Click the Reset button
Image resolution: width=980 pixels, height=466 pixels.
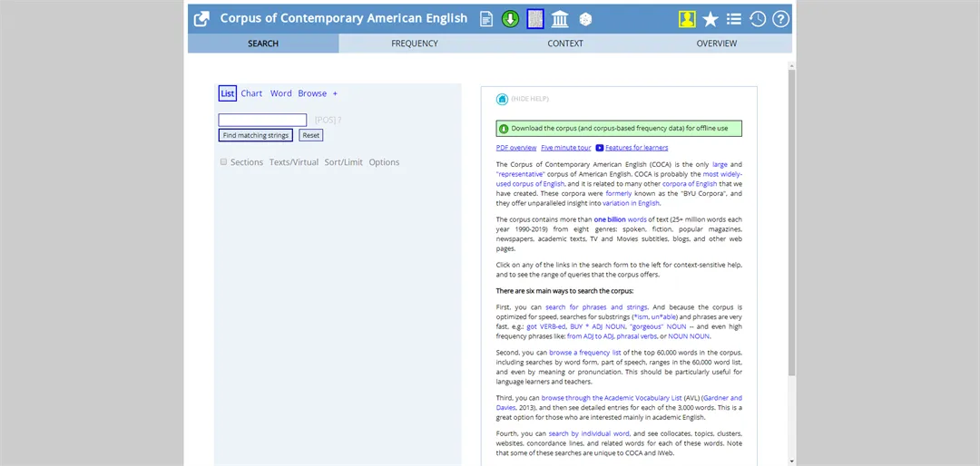point(311,136)
